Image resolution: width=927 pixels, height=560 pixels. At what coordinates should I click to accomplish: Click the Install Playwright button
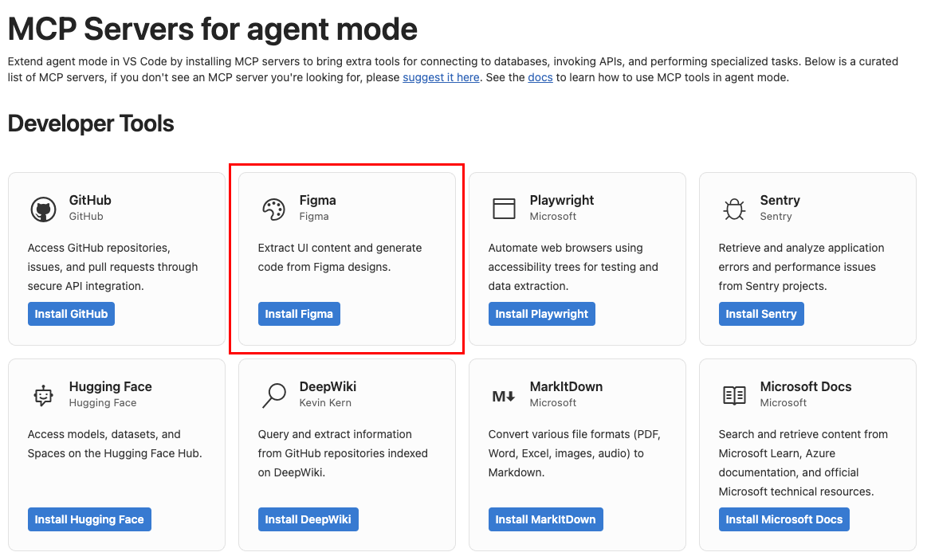click(541, 314)
